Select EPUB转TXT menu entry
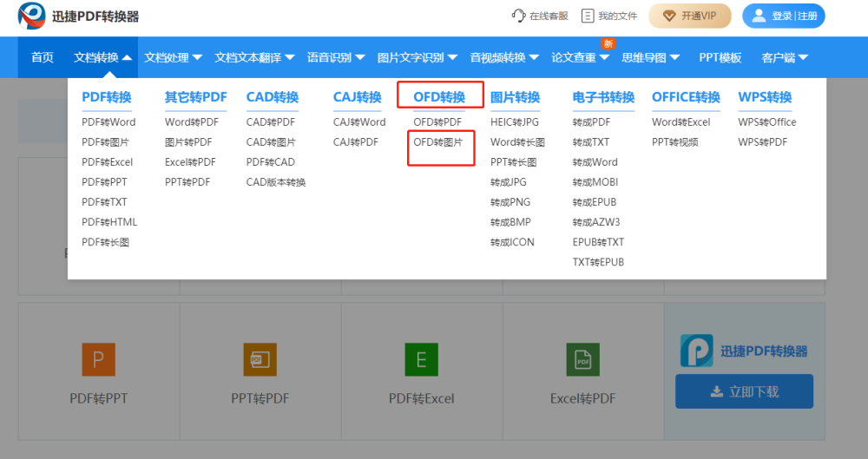The height and width of the screenshot is (459, 868). (598, 242)
